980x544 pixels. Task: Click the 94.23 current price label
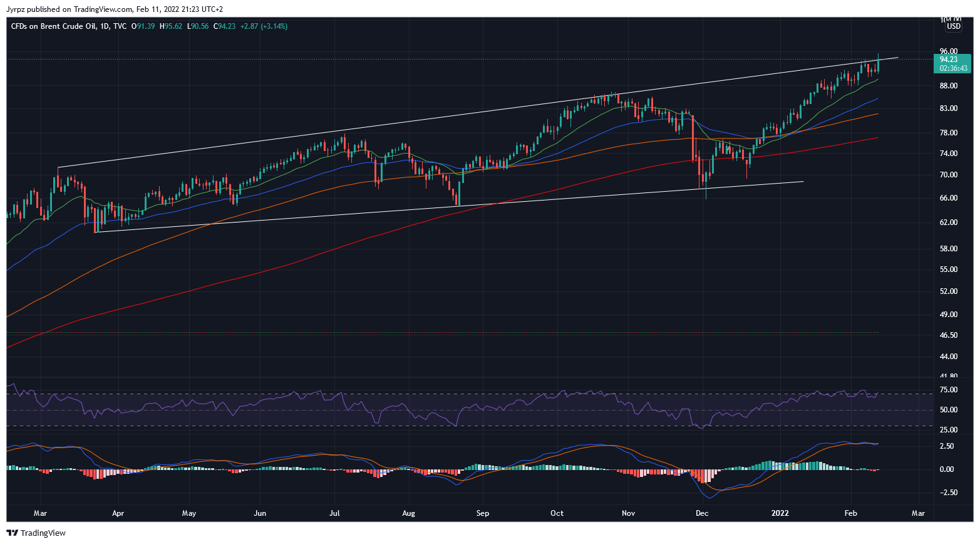[x=949, y=60]
